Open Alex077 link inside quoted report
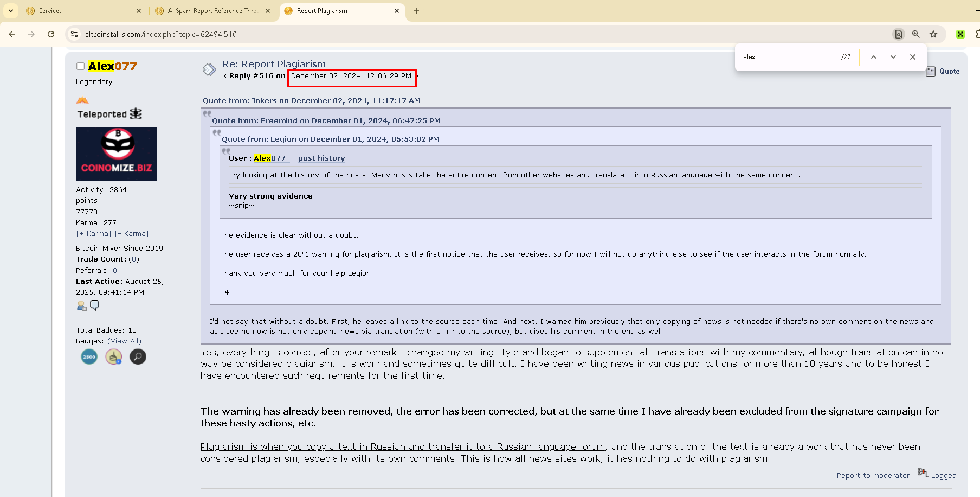The height and width of the screenshot is (497, 980). tap(269, 158)
